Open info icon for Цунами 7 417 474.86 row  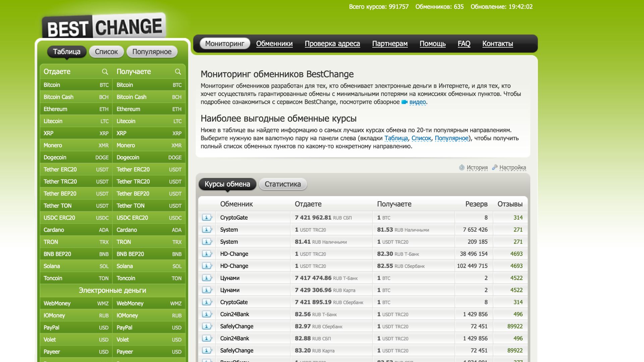[207, 278]
